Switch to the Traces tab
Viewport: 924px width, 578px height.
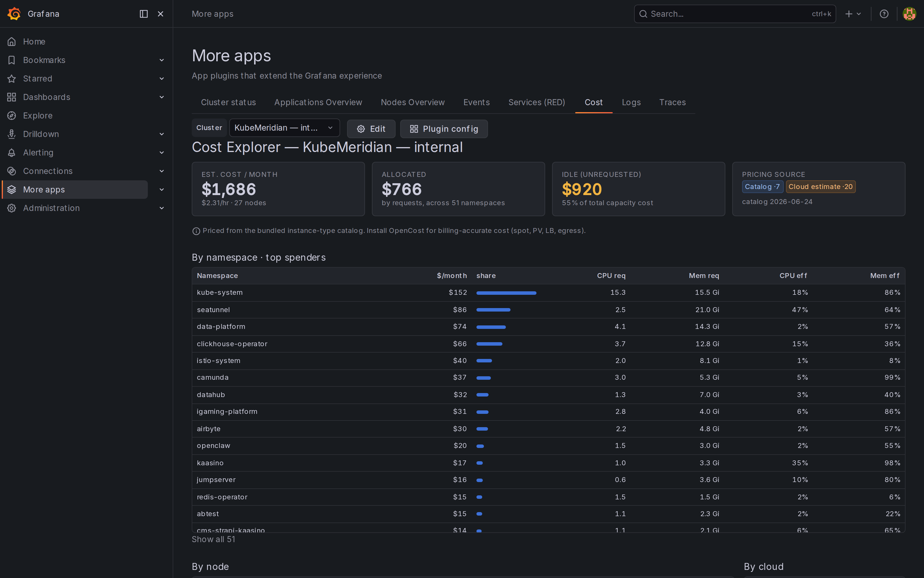pyautogui.click(x=672, y=102)
